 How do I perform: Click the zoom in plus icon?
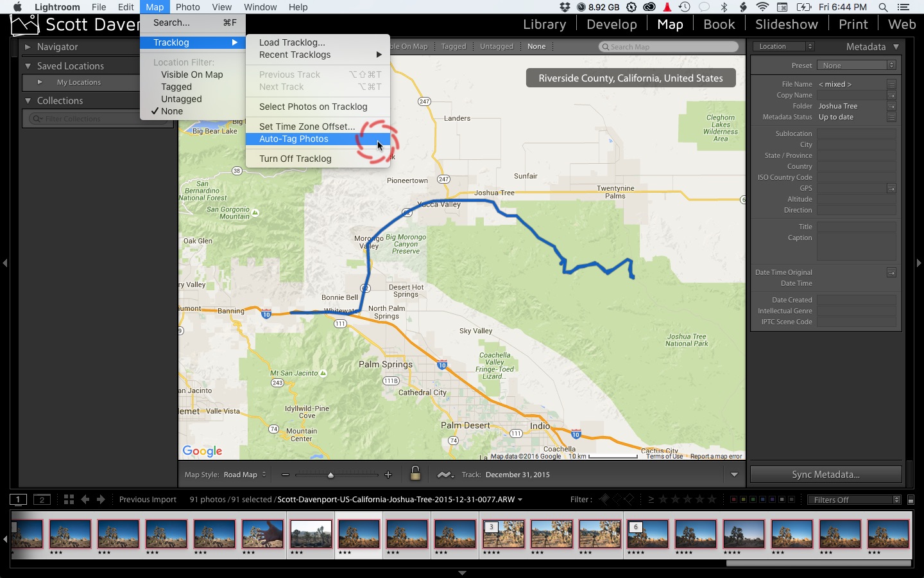click(388, 475)
